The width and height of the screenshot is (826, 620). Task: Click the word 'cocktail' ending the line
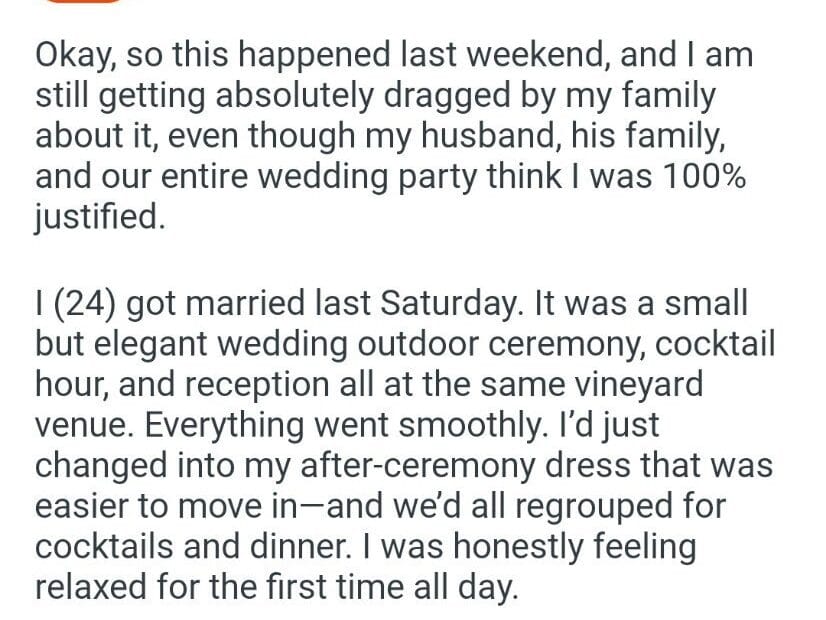pos(716,342)
